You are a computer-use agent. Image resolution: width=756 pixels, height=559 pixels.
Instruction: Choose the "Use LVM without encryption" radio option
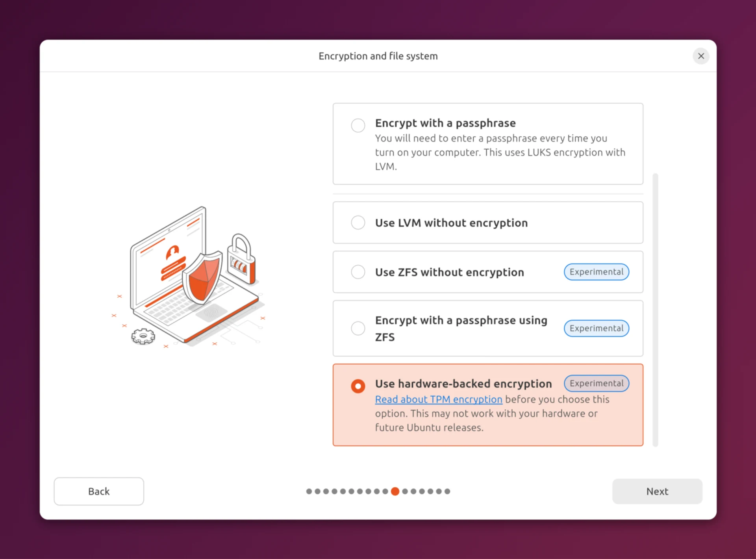click(x=358, y=223)
